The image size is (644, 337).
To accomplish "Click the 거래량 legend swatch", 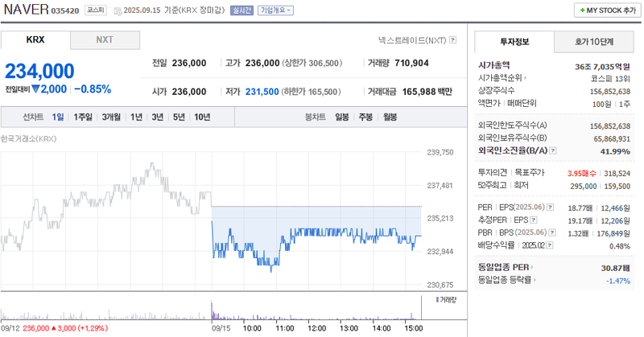I will click(x=437, y=300).
